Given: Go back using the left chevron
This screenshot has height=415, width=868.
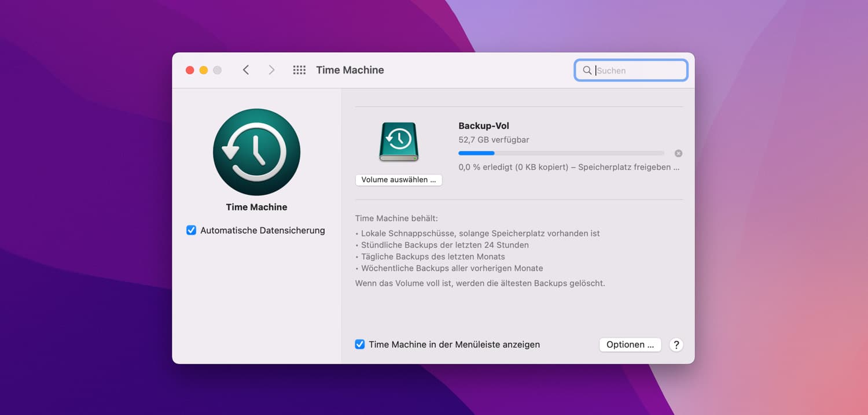Looking at the screenshot, I should tap(246, 70).
